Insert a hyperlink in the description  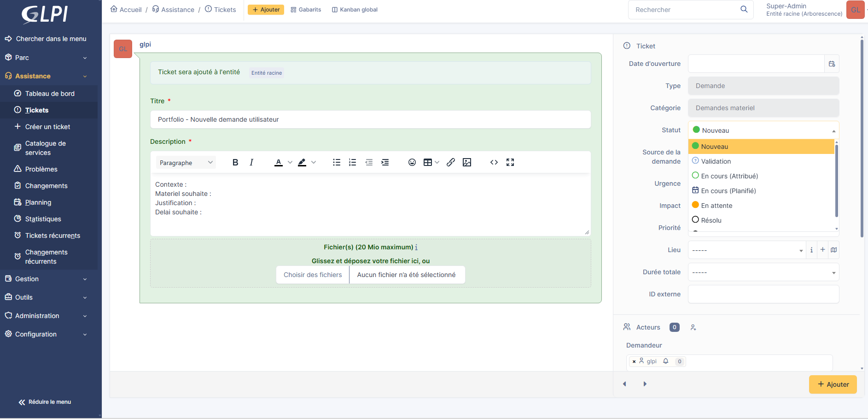point(450,162)
